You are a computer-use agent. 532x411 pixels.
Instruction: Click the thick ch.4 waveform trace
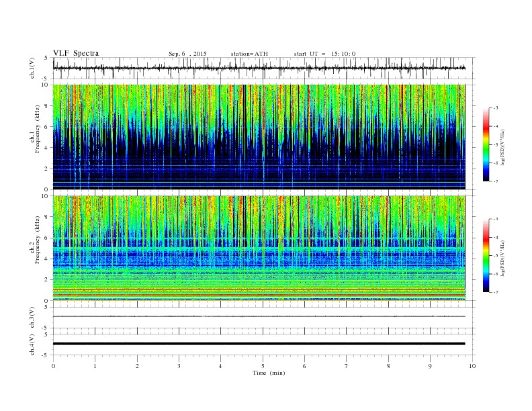pos(259,344)
